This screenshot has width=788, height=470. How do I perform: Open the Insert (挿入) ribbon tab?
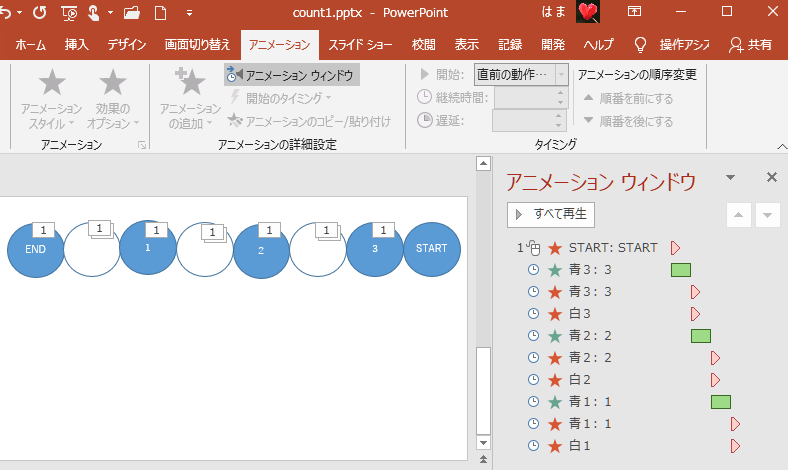[77, 45]
